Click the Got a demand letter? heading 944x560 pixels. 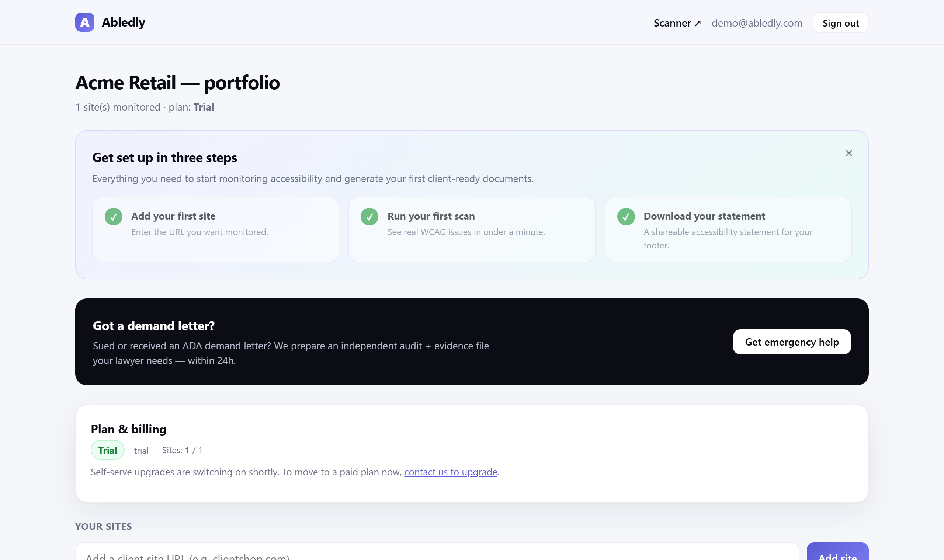point(154,326)
